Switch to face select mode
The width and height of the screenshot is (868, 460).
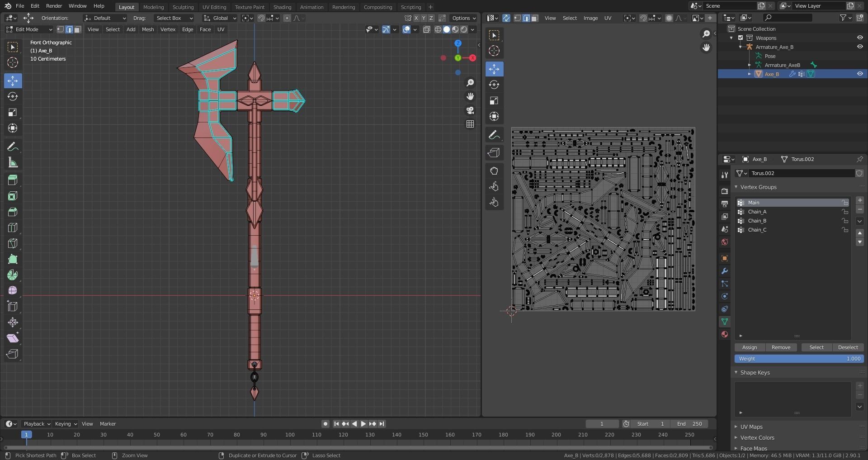click(78, 29)
